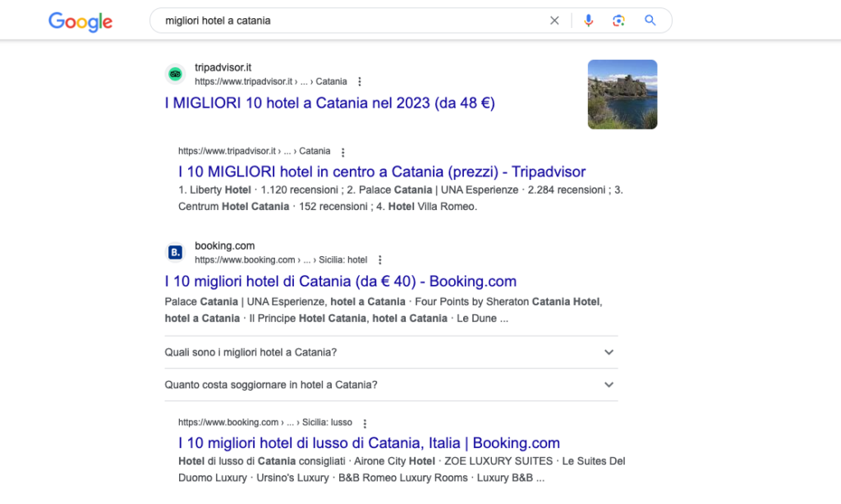The width and height of the screenshot is (841, 504).
Task: Click the magnifying glass search button
Action: 650,21
